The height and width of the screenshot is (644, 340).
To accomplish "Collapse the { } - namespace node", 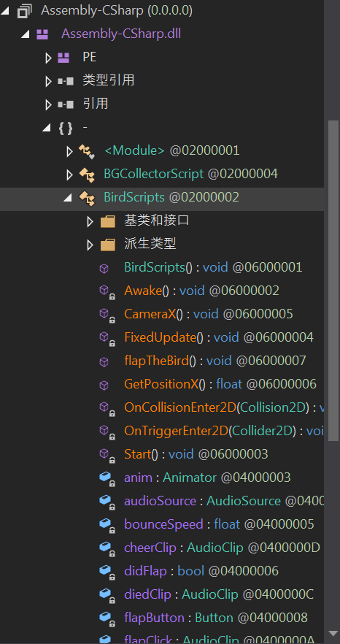I will tap(45, 129).
